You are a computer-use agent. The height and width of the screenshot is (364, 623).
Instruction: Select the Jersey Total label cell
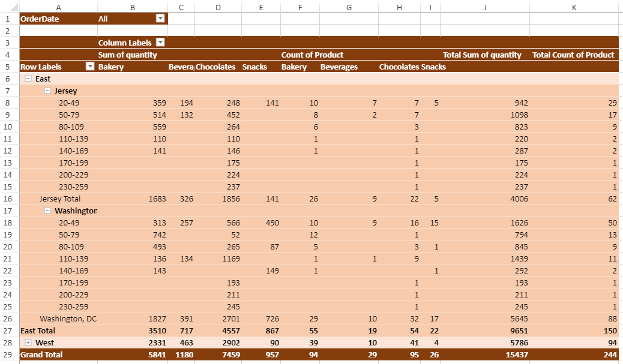point(60,198)
